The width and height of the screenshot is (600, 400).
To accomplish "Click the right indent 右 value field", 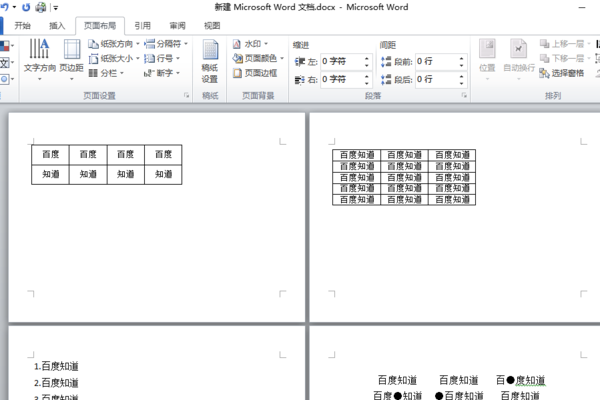I will (x=341, y=79).
